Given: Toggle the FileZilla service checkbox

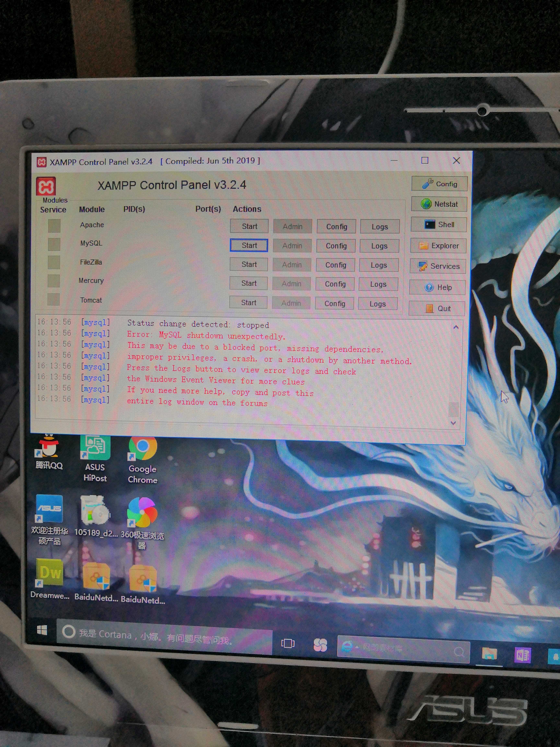Looking at the screenshot, I should pyautogui.click(x=54, y=262).
